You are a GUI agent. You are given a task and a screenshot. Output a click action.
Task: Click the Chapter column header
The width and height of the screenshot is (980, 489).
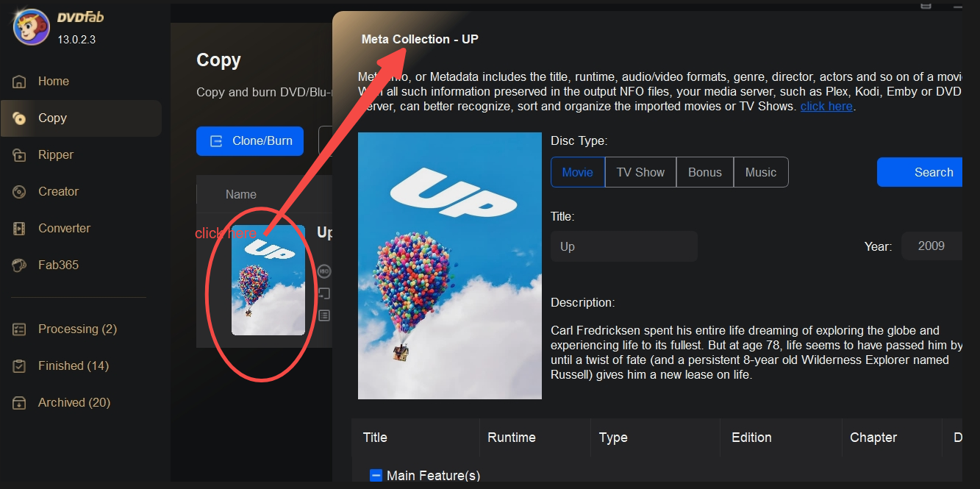(x=873, y=438)
